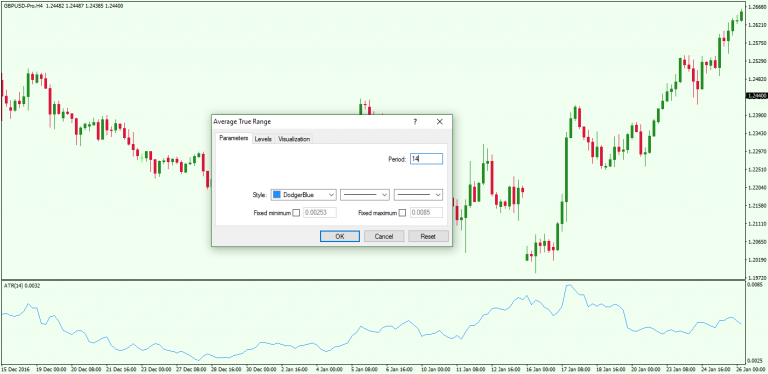The width and height of the screenshot is (768, 374).
Task: Open the DodgerBlue color dropdown
Action: (304, 195)
